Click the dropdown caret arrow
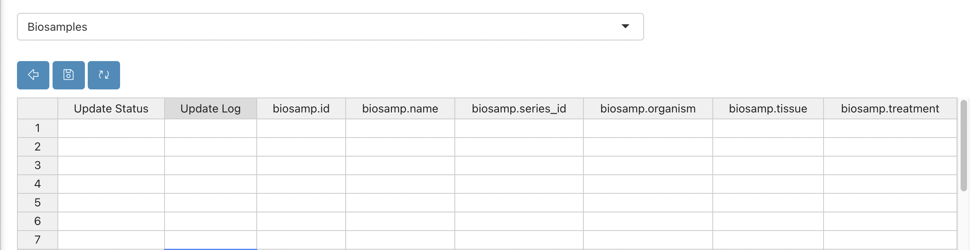This screenshot has width=980, height=250. pos(625,26)
